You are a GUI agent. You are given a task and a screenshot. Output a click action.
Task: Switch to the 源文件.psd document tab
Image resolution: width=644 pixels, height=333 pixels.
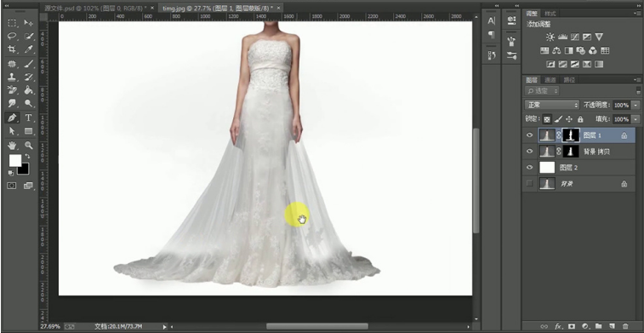tap(94, 9)
